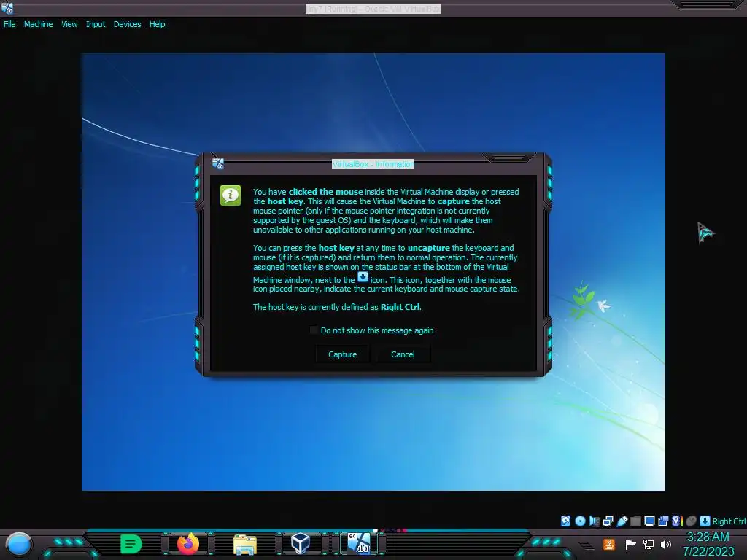Viewport: 747px width, 560px height.
Task: Click the USB devices status icon
Action: tap(622, 521)
